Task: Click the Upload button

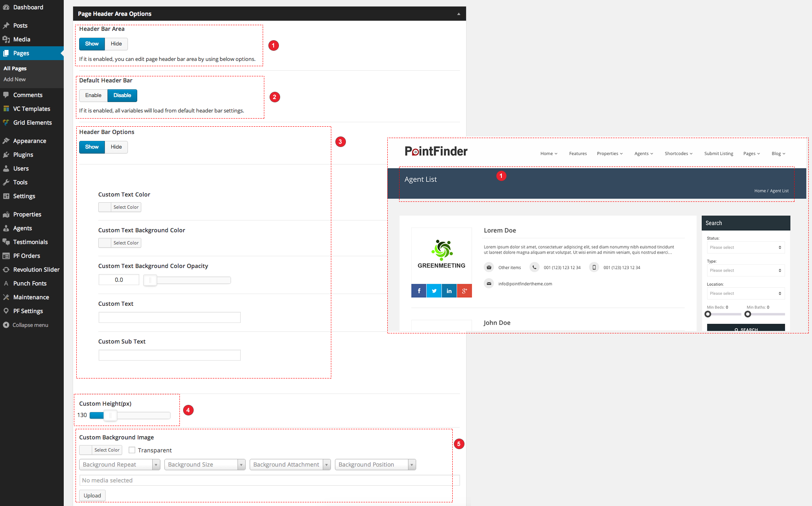Action: (x=92, y=495)
